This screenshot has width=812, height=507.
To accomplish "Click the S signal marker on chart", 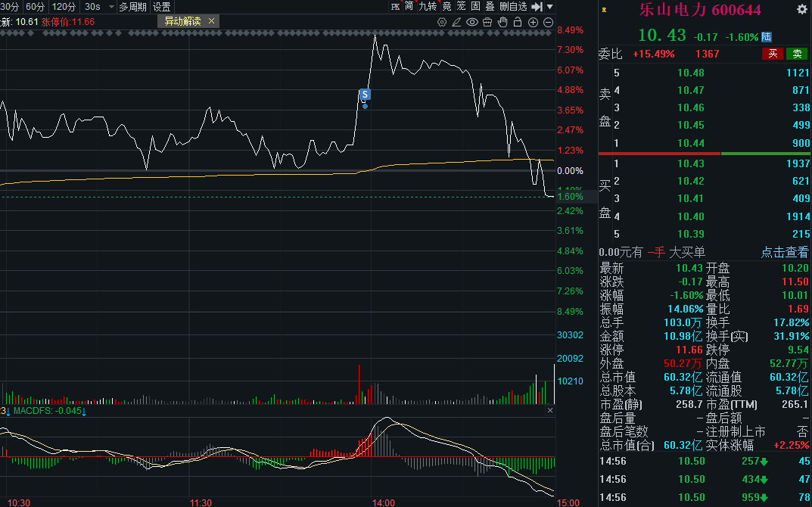I will pos(365,95).
